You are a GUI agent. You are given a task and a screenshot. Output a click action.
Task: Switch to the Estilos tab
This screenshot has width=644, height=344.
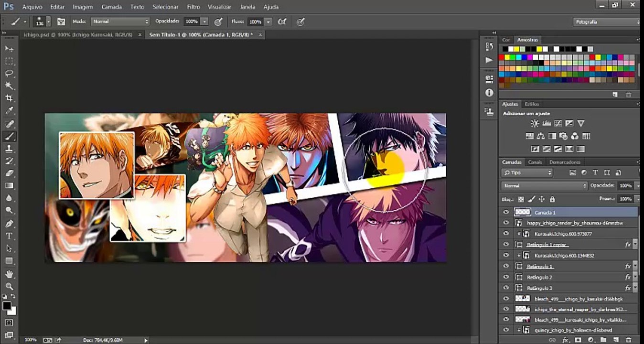tap(532, 104)
